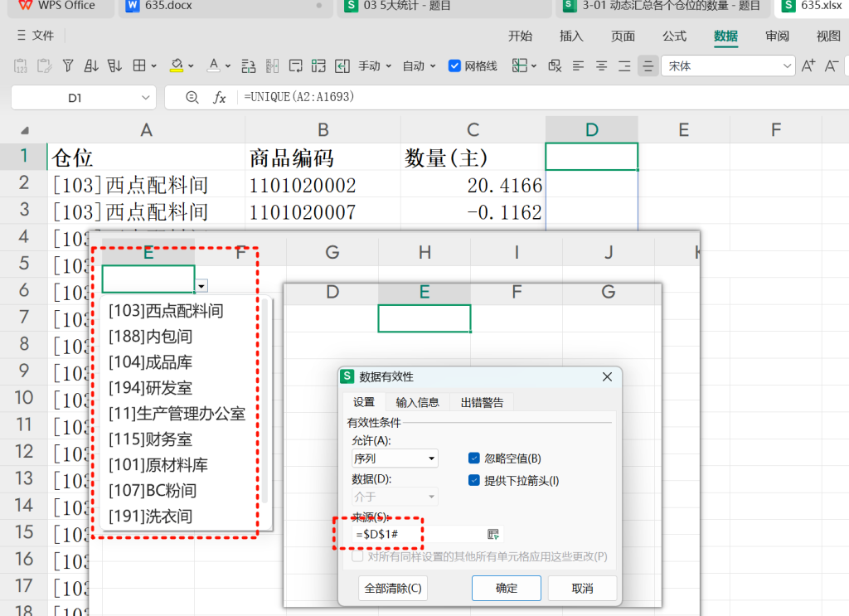
Task: Expand the border grid dropdown arrow
Action: point(153,66)
